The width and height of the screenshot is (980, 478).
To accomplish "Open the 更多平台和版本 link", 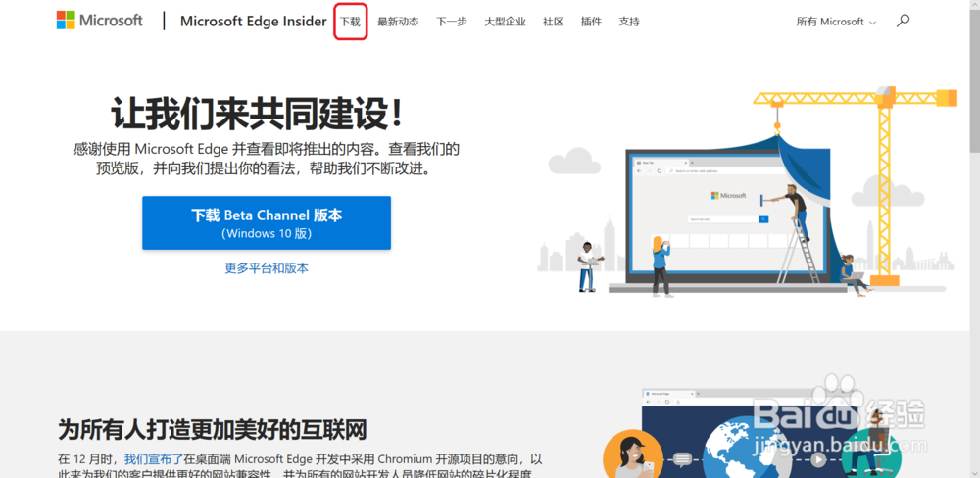I will point(267,268).
